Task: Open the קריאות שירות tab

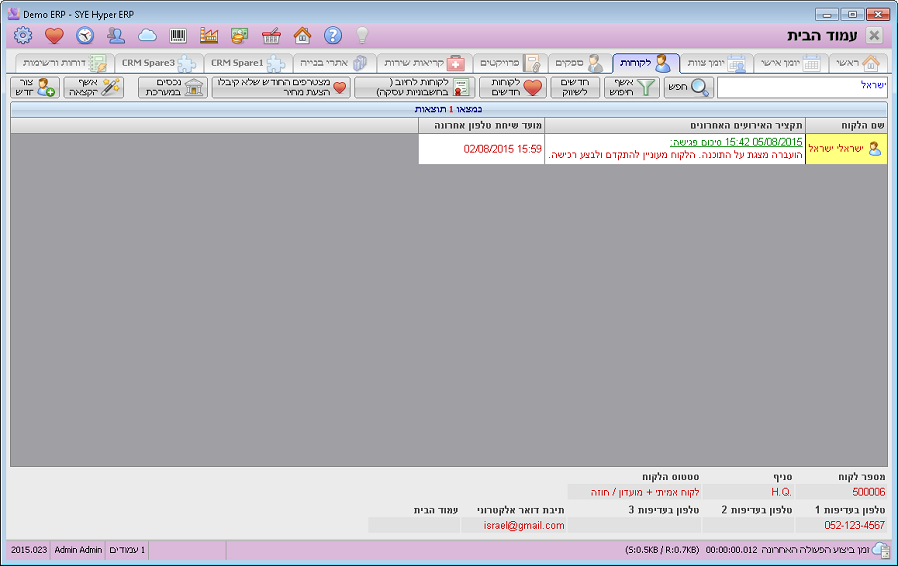Action: [424, 63]
